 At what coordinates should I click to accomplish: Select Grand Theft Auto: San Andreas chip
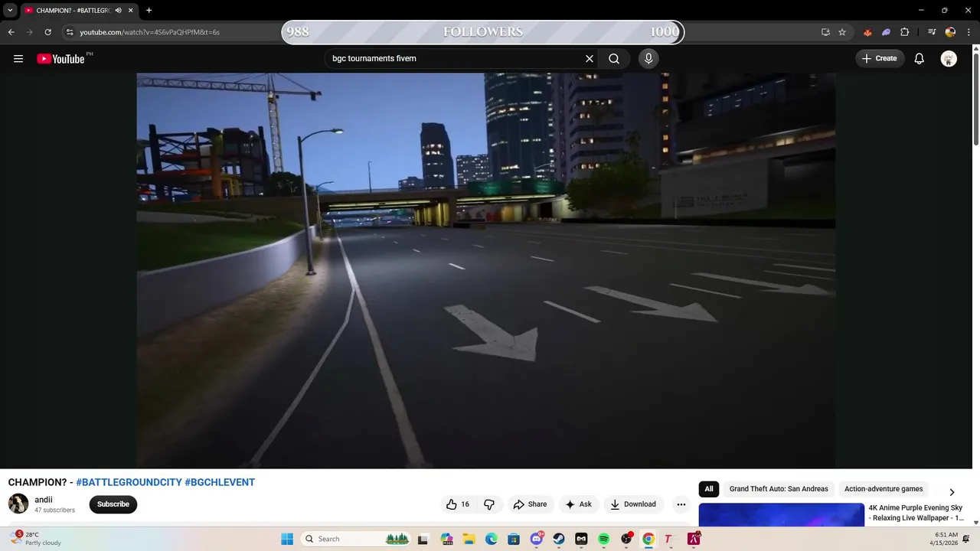pos(779,489)
